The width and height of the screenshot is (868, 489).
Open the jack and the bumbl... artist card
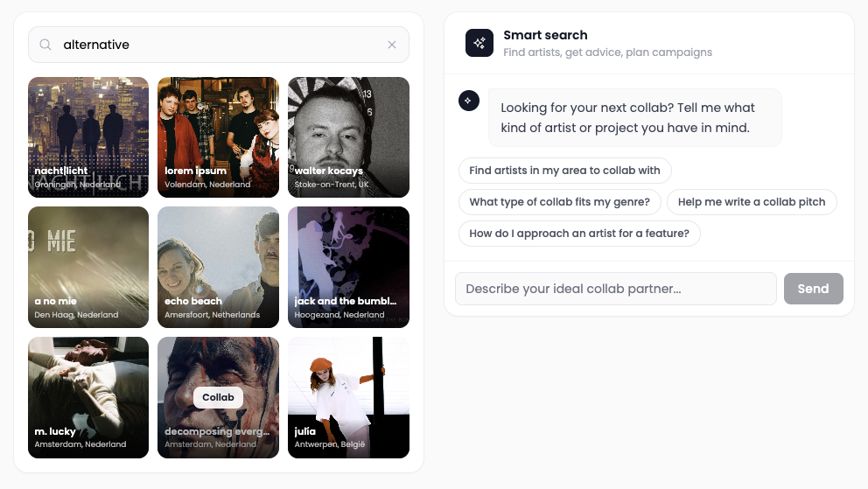click(348, 267)
